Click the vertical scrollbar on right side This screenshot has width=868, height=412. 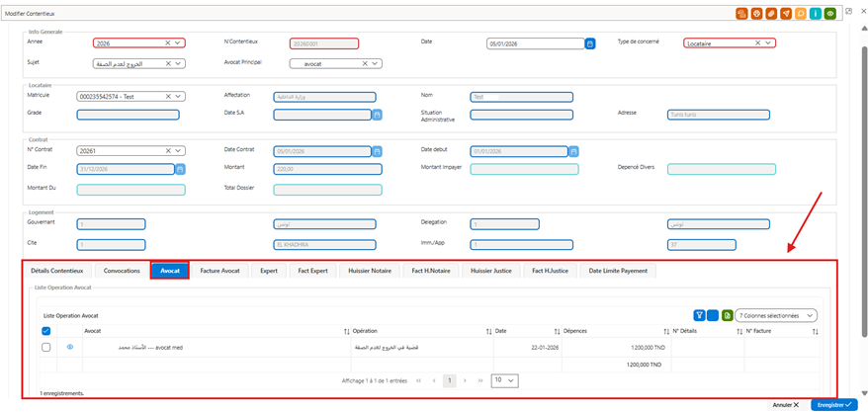[864, 191]
